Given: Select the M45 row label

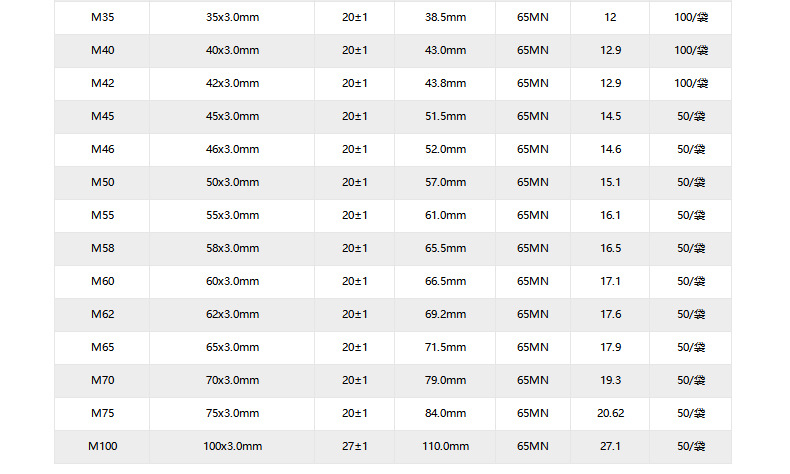Looking at the screenshot, I should click(x=102, y=116).
